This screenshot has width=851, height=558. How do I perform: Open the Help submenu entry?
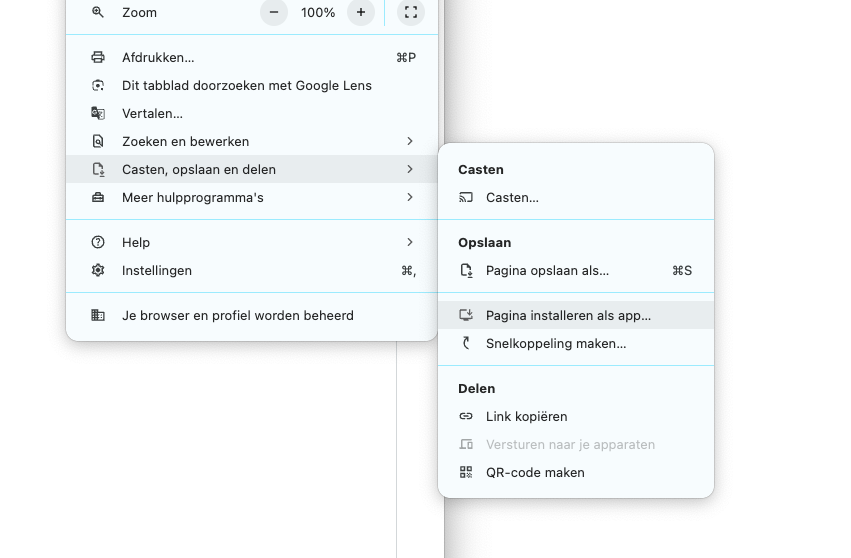pyautogui.click(x=252, y=242)
